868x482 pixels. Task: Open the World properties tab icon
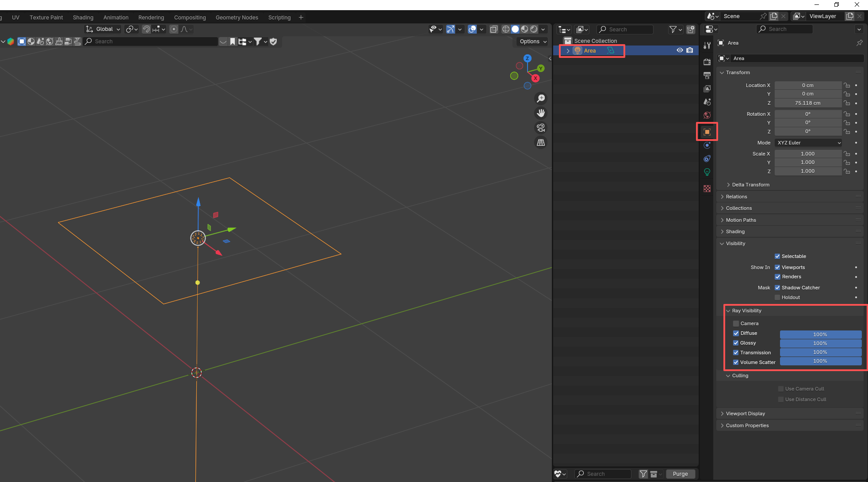point(707,115)
